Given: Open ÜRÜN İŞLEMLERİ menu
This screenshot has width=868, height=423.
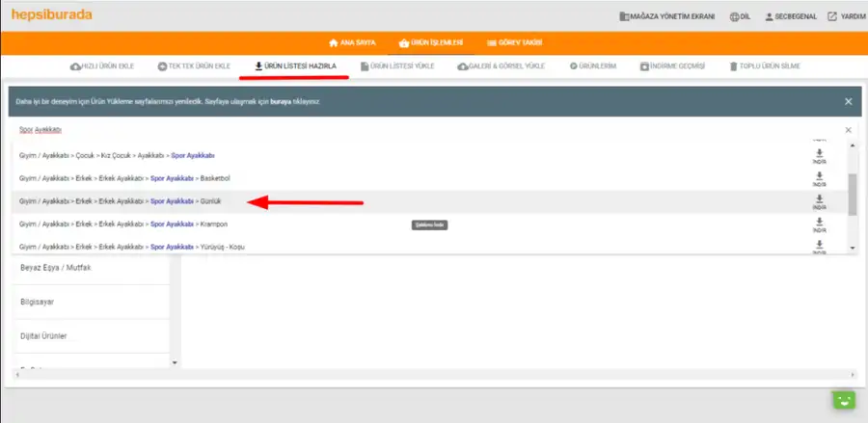Looking at the screenshot, I should pos(431,42).
